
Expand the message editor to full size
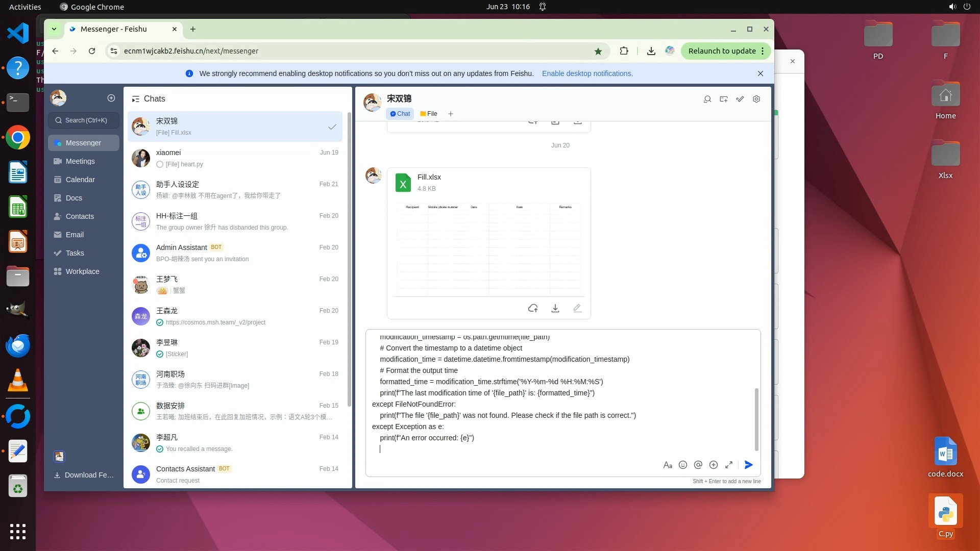tap(729, 465)
